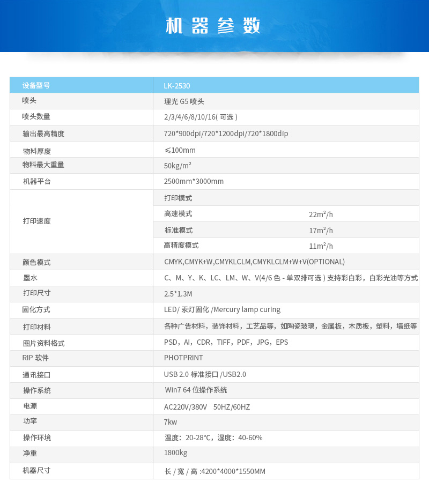The width and height of the screenshot is (429, 504).
Task: Select the USB 2.0 interface value
Action: point(205,374)
